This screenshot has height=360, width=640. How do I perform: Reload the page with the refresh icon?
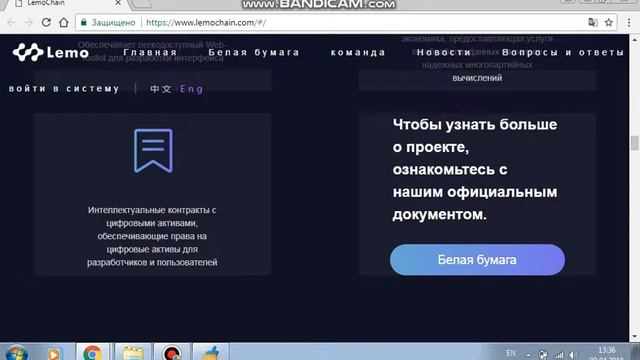tap(46, 22)
